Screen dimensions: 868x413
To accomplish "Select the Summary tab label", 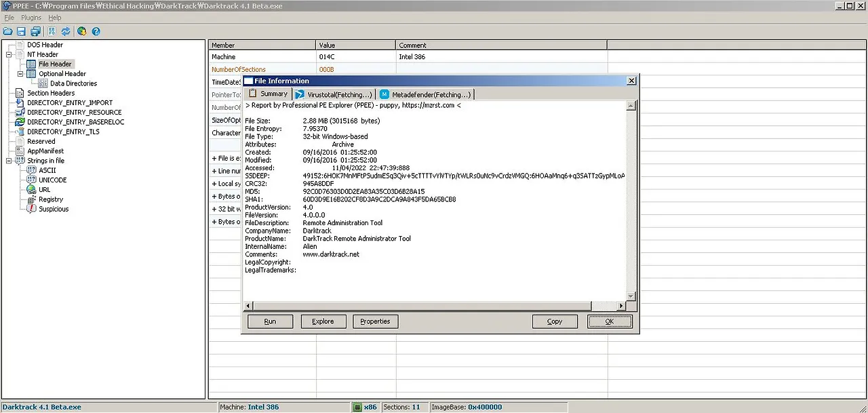I will coord(274,94).
